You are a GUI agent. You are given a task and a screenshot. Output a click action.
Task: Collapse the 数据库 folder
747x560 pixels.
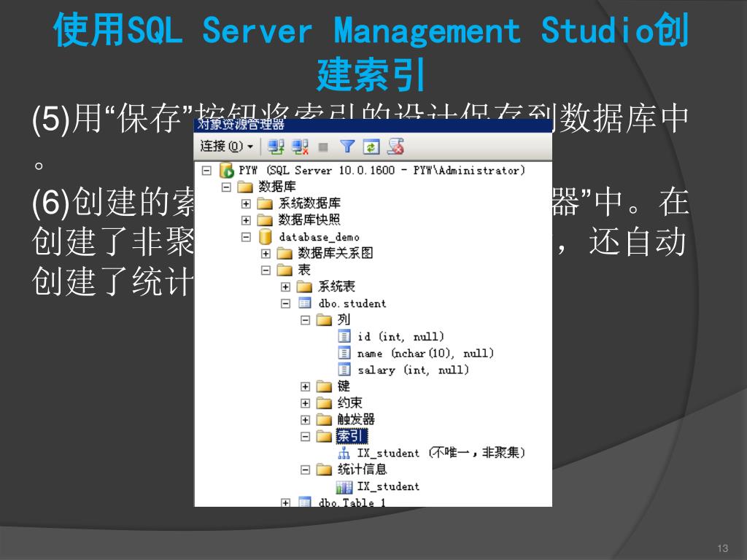point(226,187)
